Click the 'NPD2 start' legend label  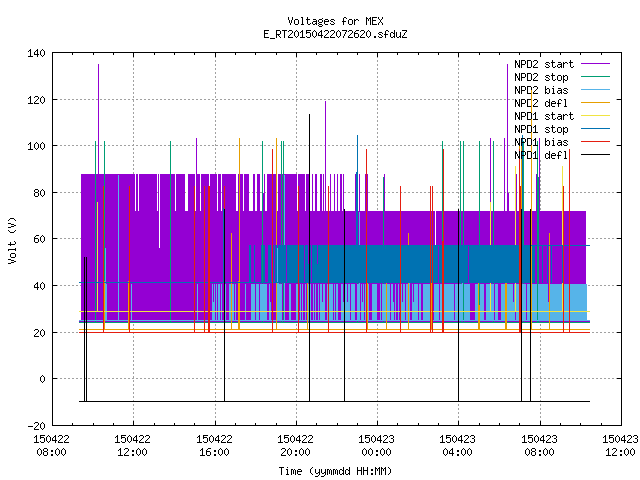point(544,64)
